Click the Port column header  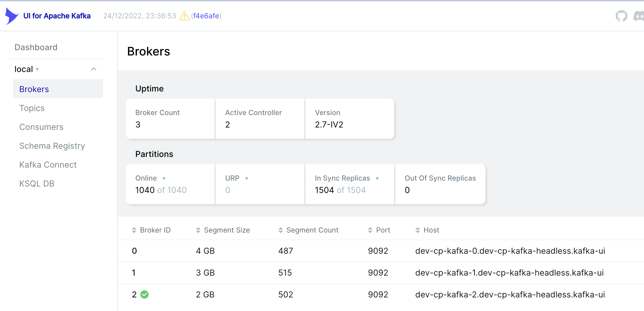(x=383, y=230)
